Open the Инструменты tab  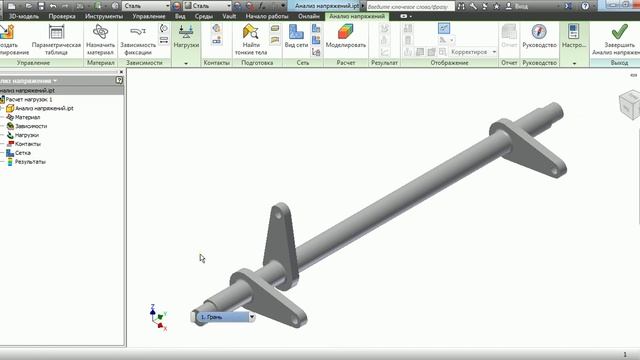(104, 16)
